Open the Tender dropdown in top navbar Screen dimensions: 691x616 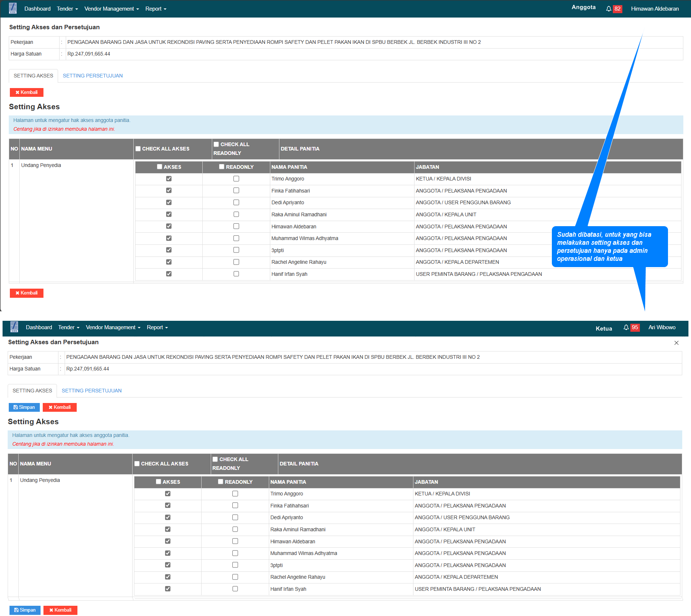[67, 9]
